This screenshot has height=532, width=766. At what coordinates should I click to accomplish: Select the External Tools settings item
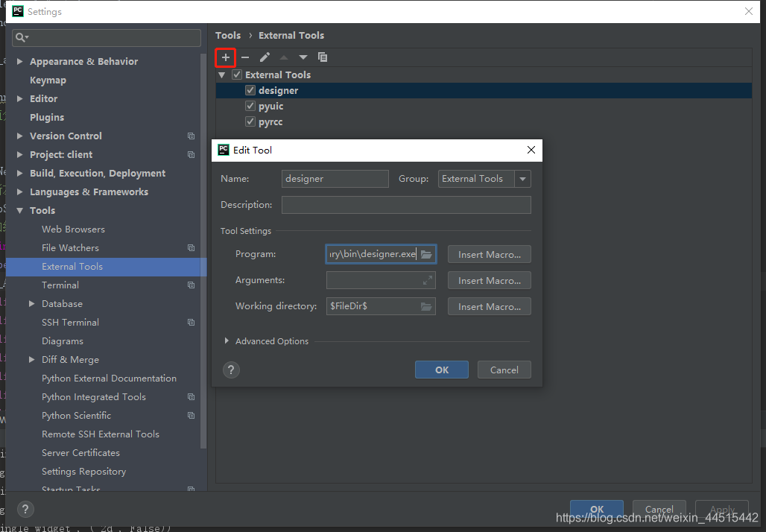pyautogui.click(x=106, y=267)
